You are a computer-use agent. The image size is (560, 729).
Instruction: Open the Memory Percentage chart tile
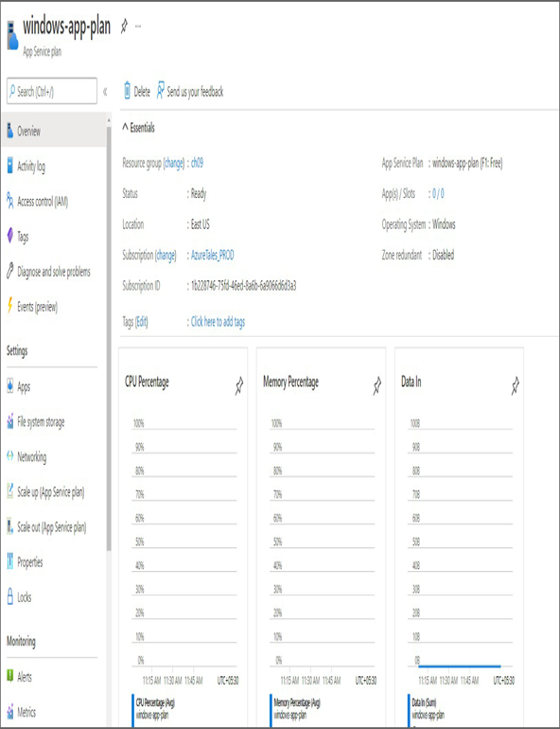pos(321,537)
